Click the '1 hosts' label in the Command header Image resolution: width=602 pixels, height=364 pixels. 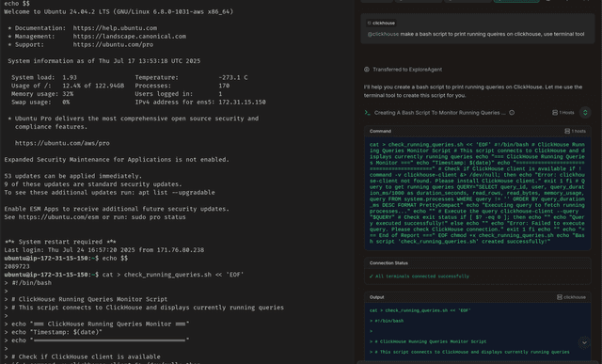pos(578,131)
